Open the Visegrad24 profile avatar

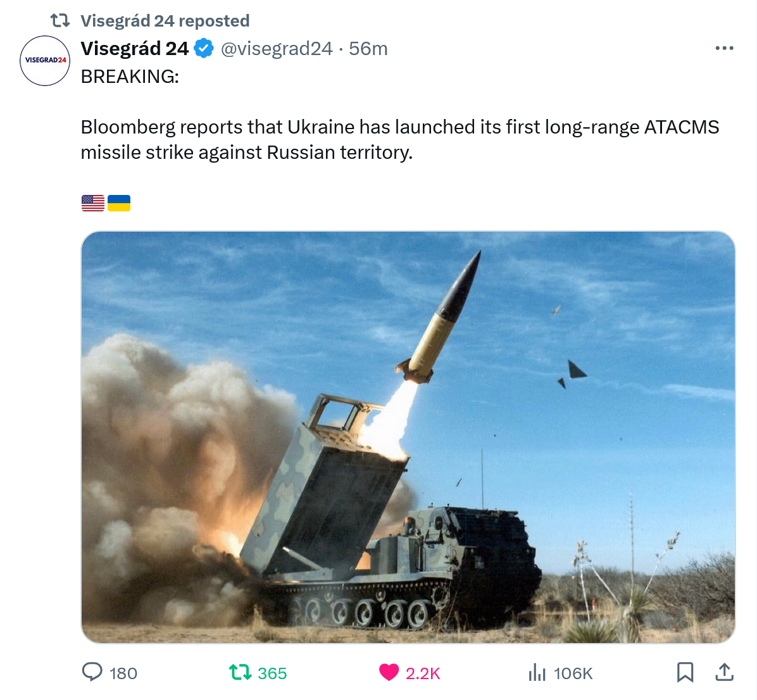(45, 61)
